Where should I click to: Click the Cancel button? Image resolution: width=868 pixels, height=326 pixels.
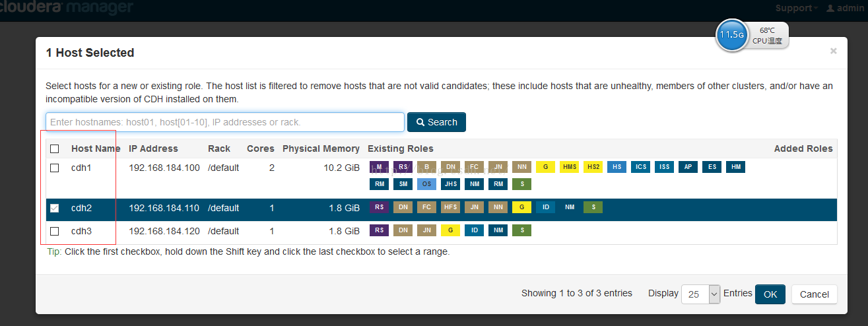pos(815,294)
